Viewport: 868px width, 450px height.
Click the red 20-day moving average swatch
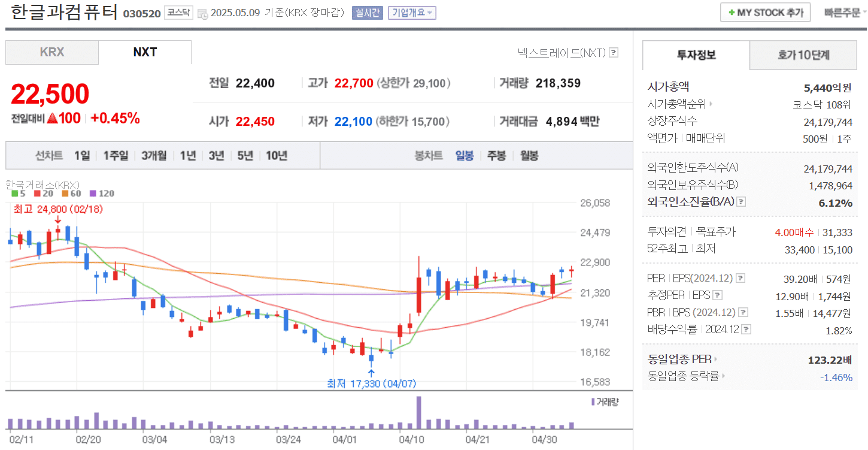[37, 194]
